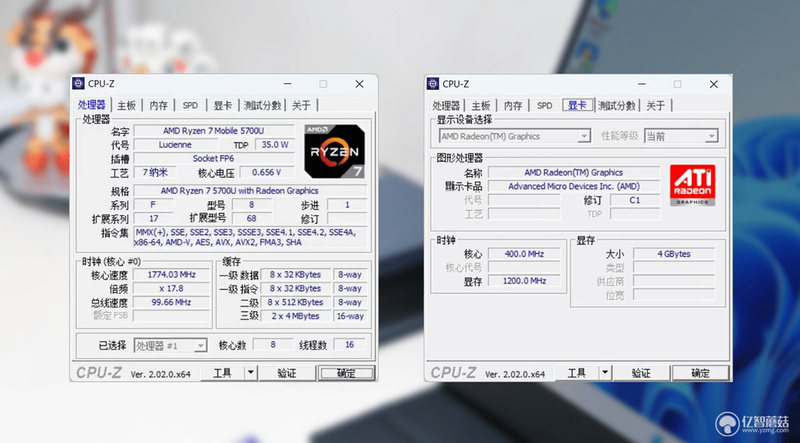Click the TDP value 35.0 W
Image resolution: width=800 pixels, height=443 pixels.
point(275,144)
